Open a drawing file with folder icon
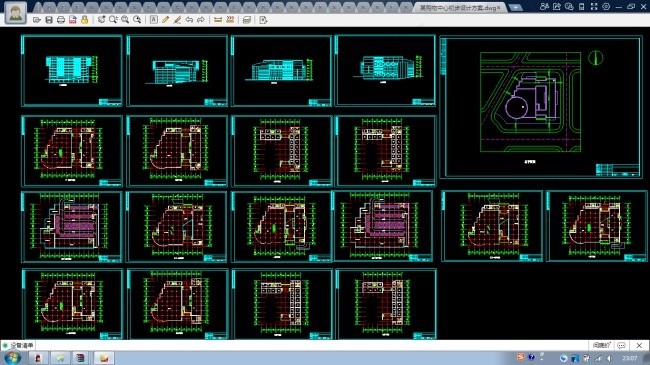 click(x=36, y=20)
